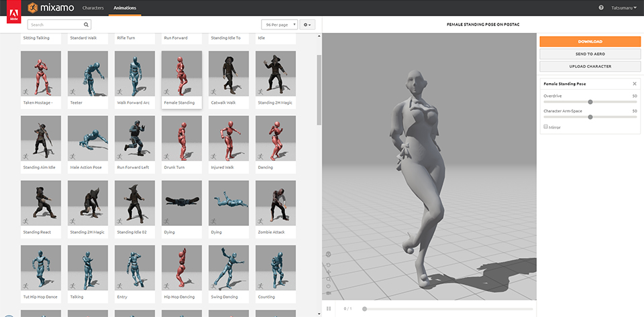Click the animation search input field
Screen dimensions: 644x317
59,25
